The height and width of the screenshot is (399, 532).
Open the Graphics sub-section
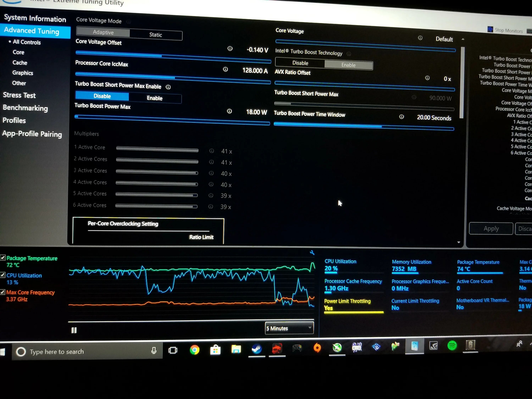pos(23,73)
